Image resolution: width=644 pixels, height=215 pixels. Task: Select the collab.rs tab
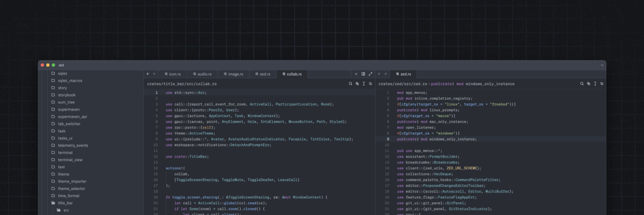[x=292, y=74]
